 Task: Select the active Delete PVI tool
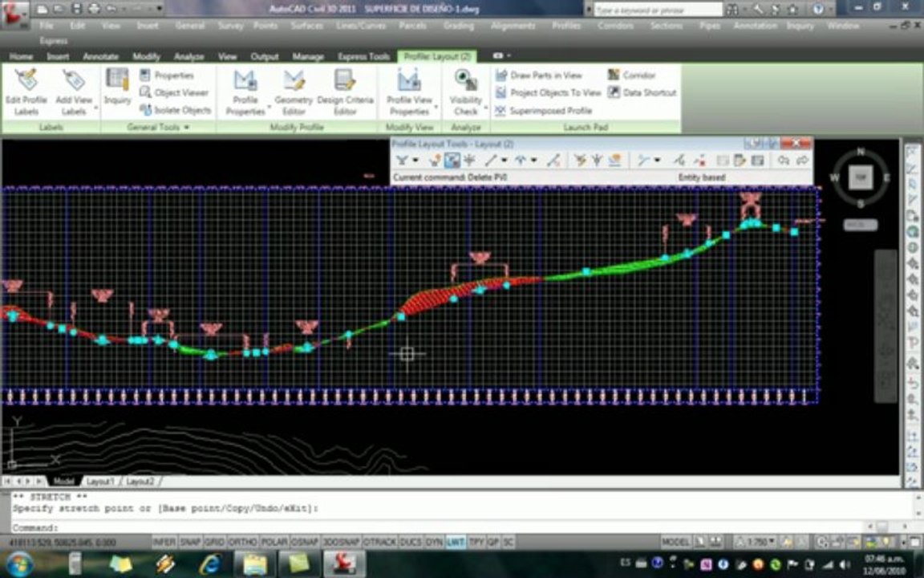(x=452, y=160)
